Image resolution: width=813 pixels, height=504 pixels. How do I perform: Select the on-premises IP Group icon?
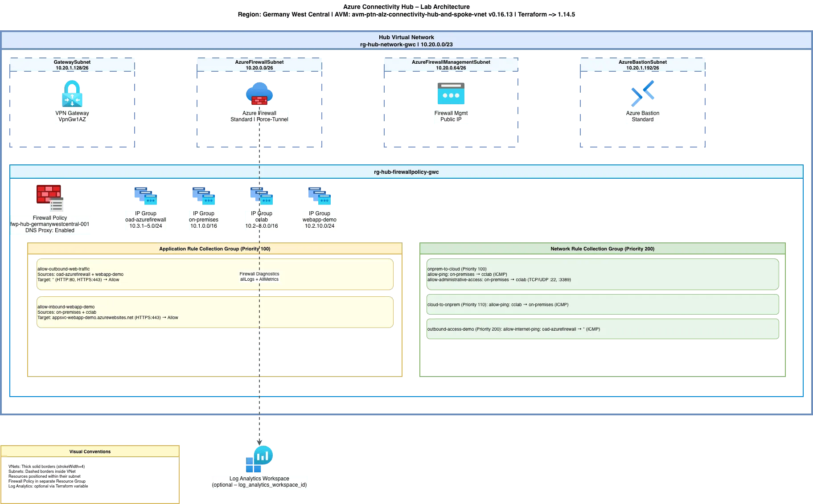(204, 196)
